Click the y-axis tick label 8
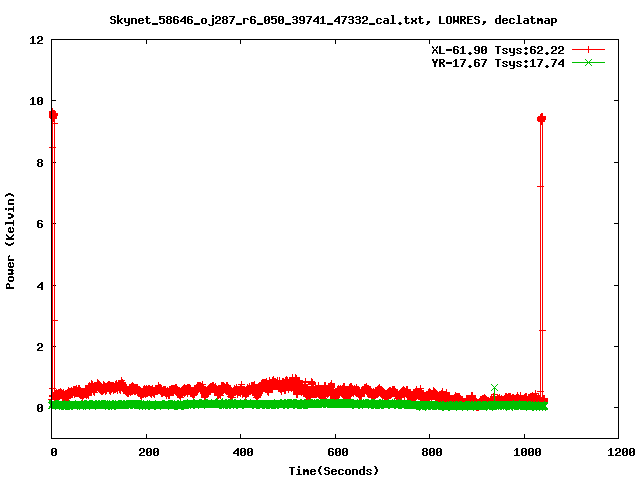This screenshot has height=480, width=640. 40,163
